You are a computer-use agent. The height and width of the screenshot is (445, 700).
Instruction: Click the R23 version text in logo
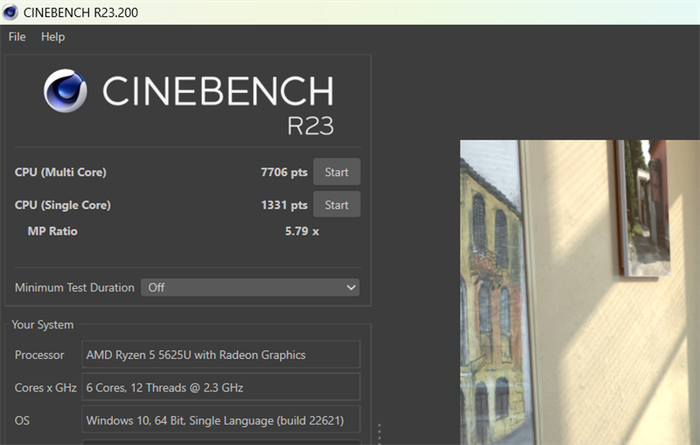pyautogui.click(x=310, y=126)
